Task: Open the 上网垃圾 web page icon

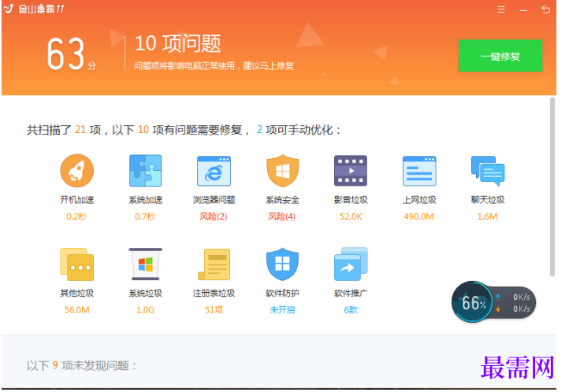Action: point(419,171)
